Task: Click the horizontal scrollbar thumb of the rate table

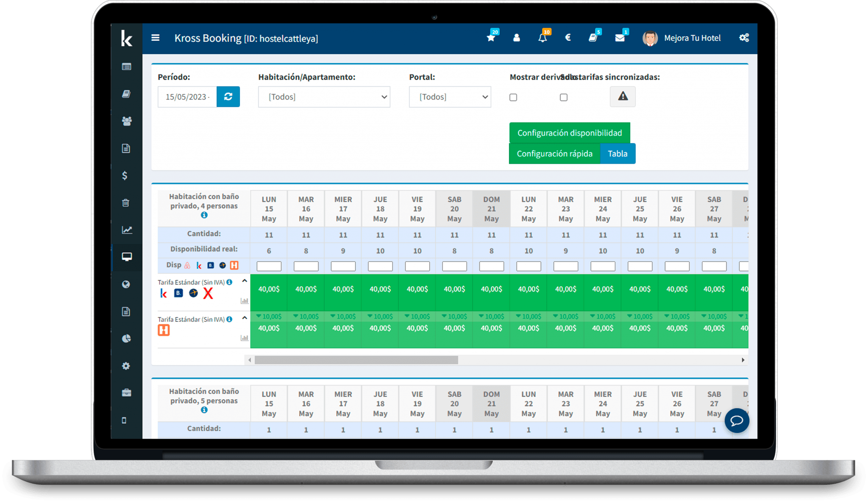Action: pos(356,360)
